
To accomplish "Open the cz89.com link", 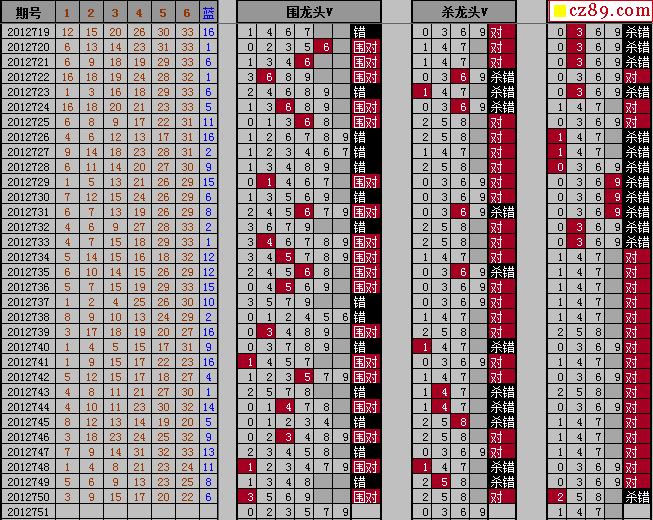I will [609, 10].
